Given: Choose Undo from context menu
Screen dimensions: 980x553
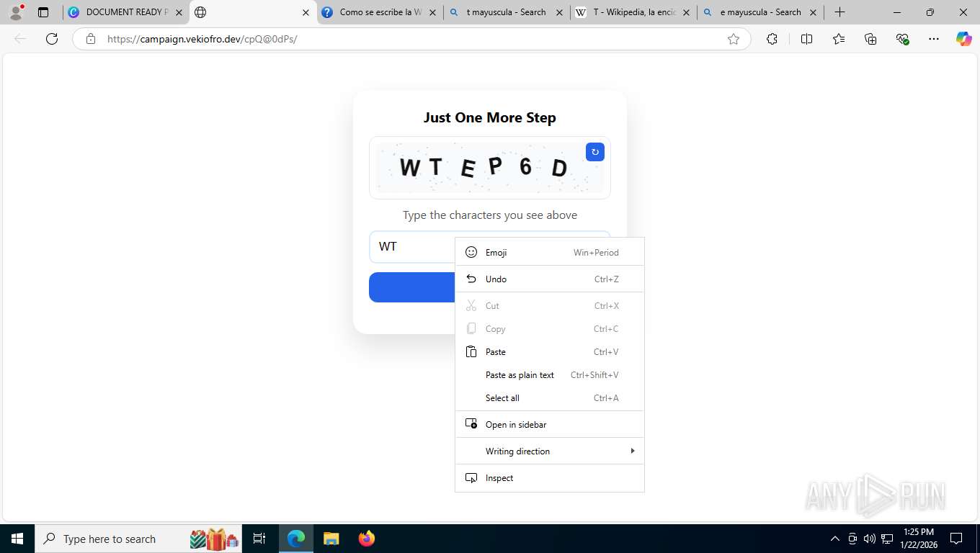Looking at the screenshot, I should click(x=550, y=279).
